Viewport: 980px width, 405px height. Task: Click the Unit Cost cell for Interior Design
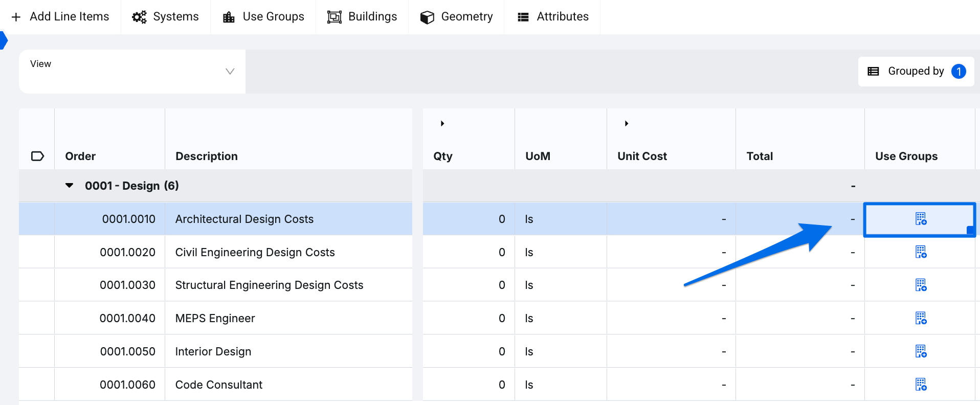pos(671,351)
